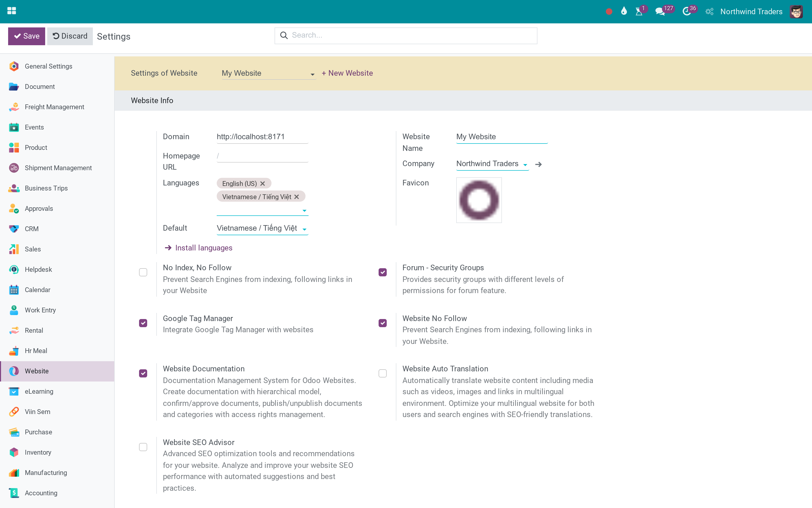This screenshot has height=508, width=812.
Task: Uncheck Forum - Security Groups checkbox
Action: click(x=382, y=272)
